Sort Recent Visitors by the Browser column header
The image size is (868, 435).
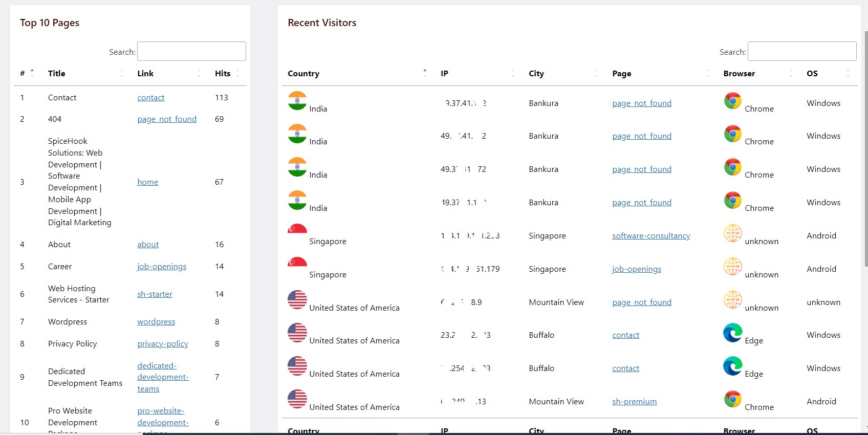click(758, 73)
